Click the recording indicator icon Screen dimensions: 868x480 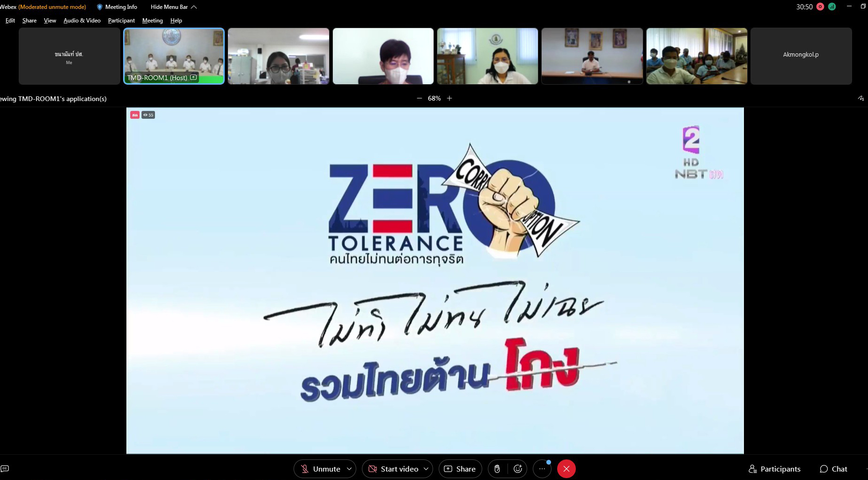coord(820,7)
